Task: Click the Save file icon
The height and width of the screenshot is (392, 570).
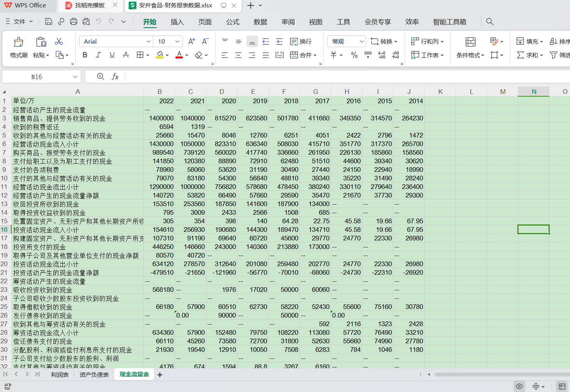Action: click(x=49, y=22)
